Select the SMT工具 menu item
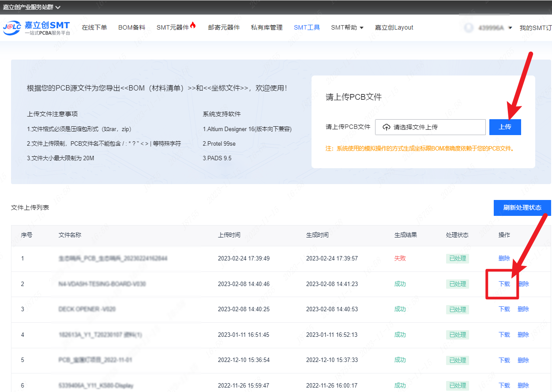 (307, 27)
